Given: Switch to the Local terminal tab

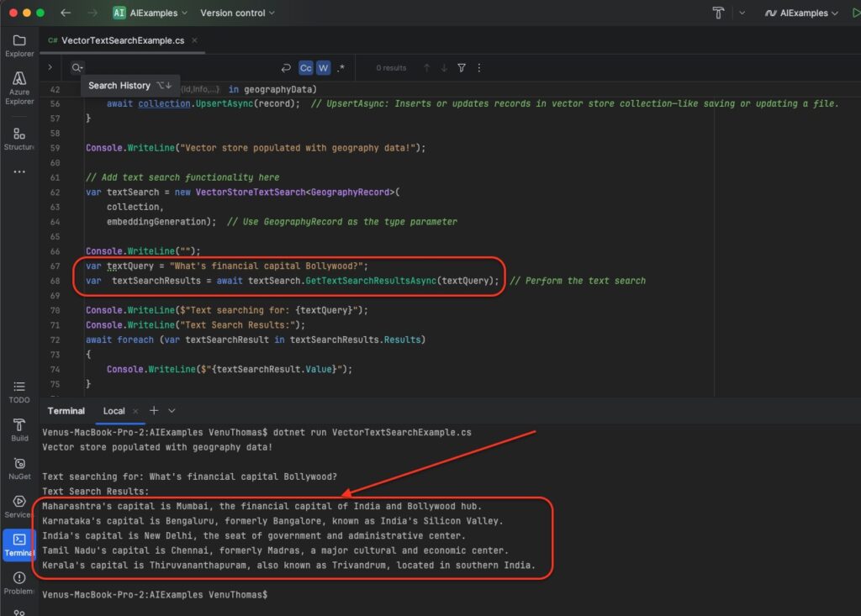Looking at the screenshot, I should click(x=114, y=411).
